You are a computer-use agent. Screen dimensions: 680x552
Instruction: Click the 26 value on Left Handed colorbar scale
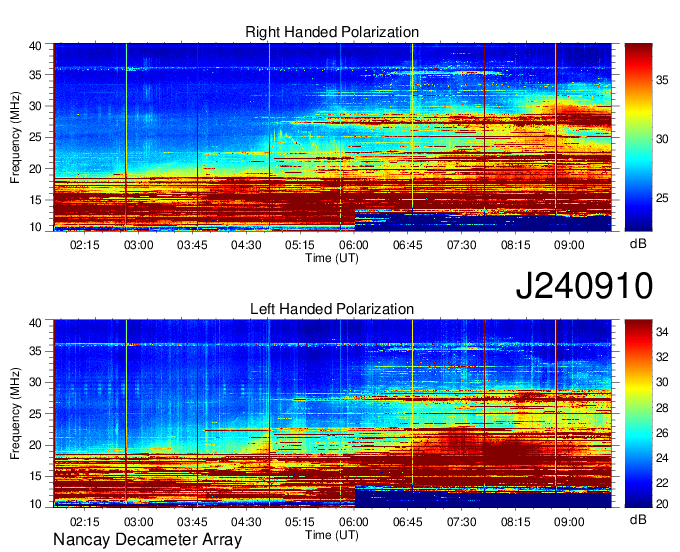[x=662, y=433]
